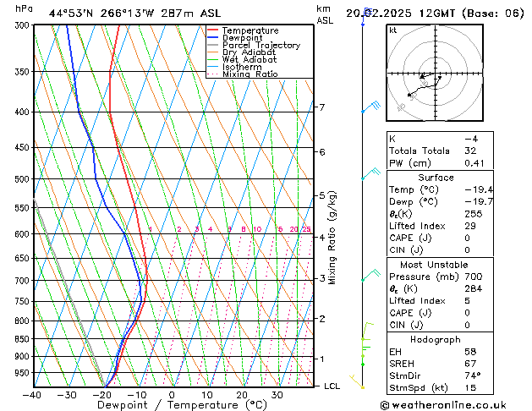Click the '300' pressure level label
532x411 pixels.
click(x=24, y=25)
